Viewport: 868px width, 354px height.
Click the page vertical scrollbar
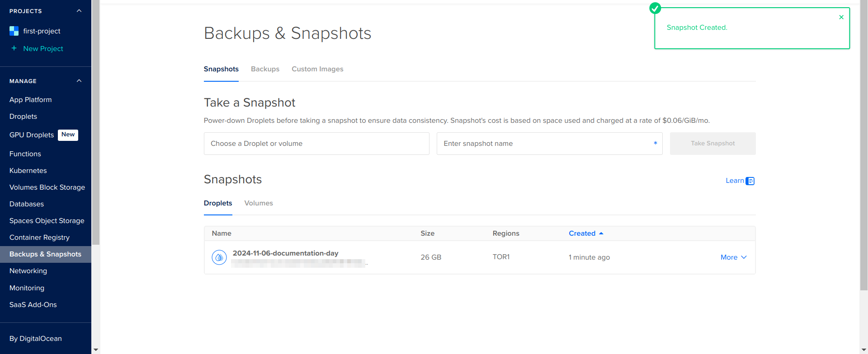(x=864, y=144)
